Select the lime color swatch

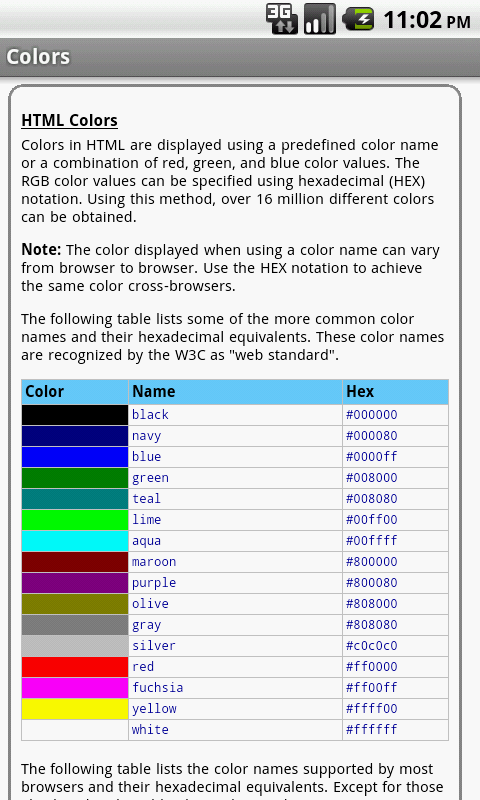[74, 520]
